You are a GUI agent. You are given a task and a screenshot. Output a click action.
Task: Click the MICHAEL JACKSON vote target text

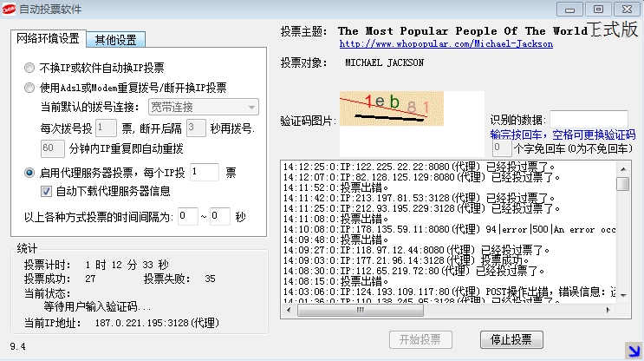coord(385,62)
